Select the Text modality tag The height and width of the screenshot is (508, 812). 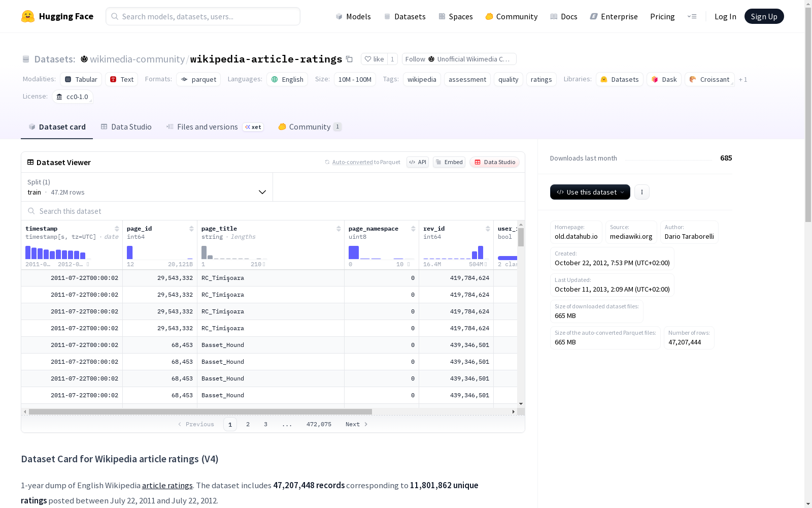122,79
